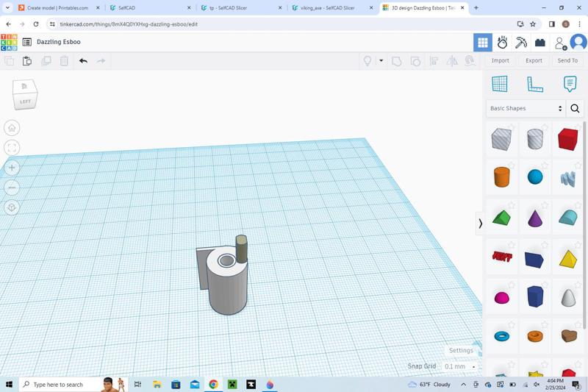Select the Ruler tool
The image size is (588, 392).
click(x=535, y=84)
